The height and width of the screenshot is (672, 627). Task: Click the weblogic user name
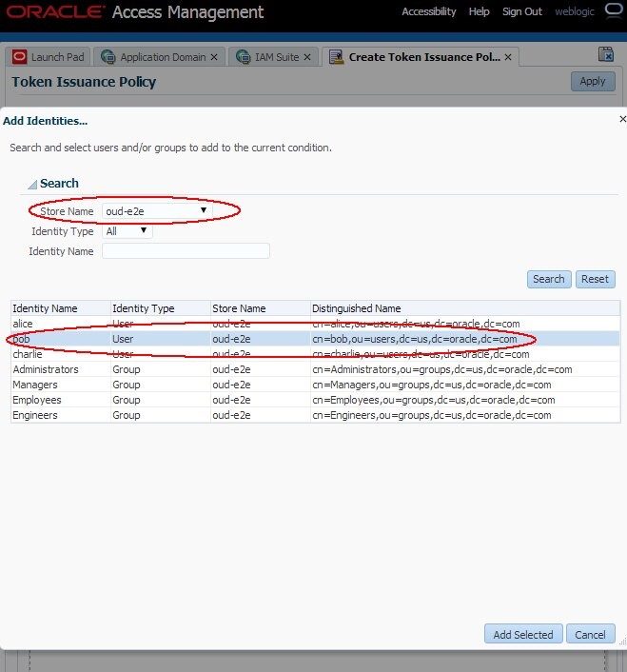click(x=575, y=11)
